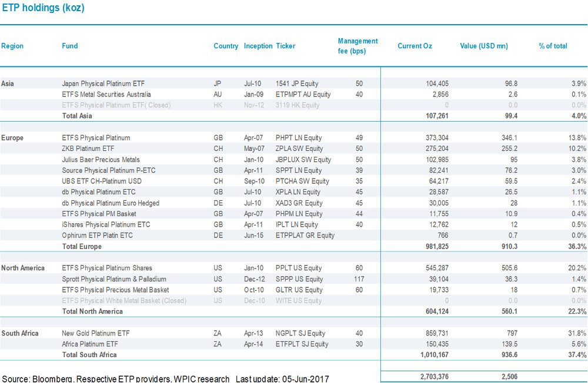Click the 'Total Europe' label
The height and width of the screenshot is (383, 588).
[x=82, y=247]
